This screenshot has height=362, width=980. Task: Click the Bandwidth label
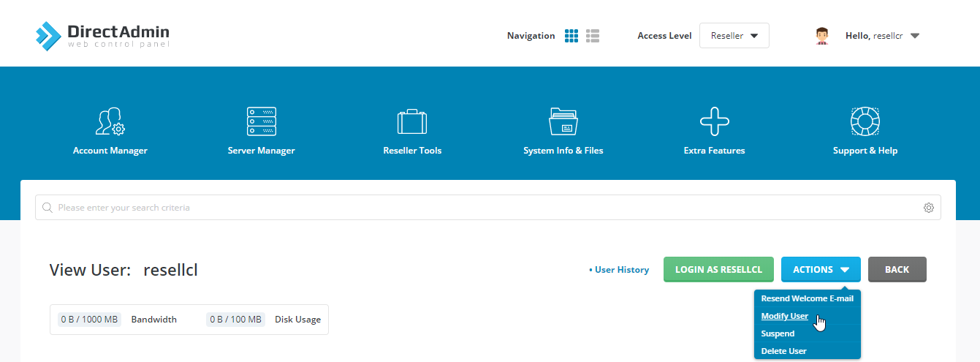tap(154, 320)
